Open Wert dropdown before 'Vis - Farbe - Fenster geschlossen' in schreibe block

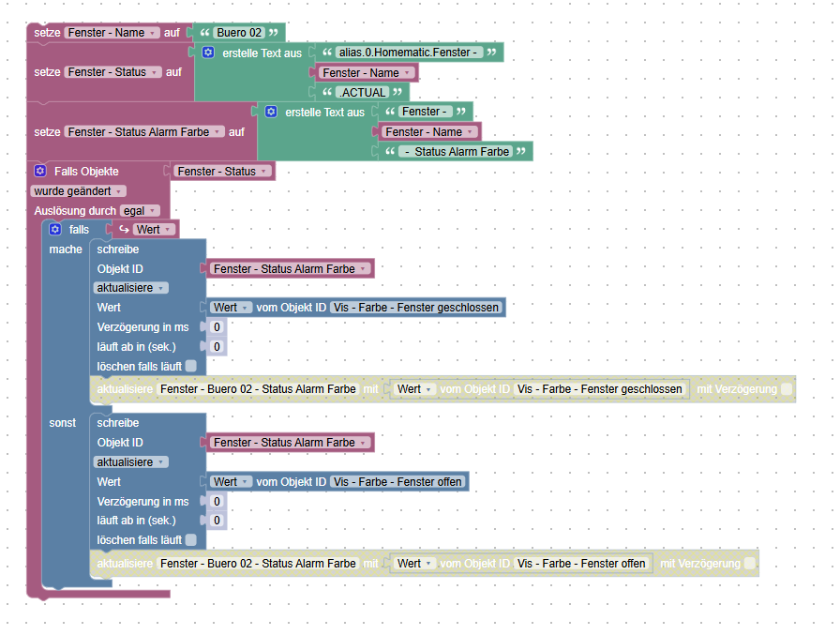tap(231, 308)
